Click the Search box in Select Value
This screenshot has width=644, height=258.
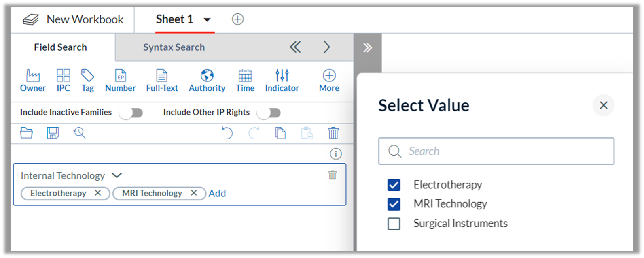click(x=496, y=151)
